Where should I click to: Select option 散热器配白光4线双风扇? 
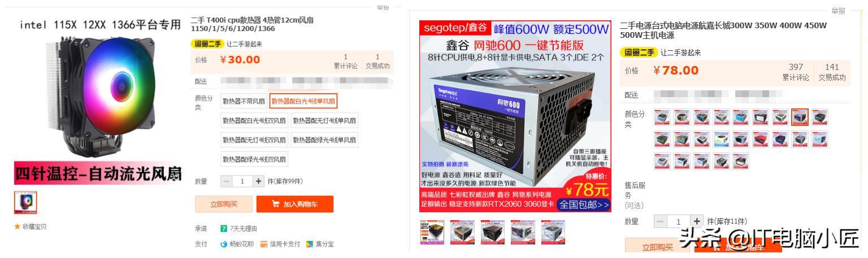tap(254, 120)
